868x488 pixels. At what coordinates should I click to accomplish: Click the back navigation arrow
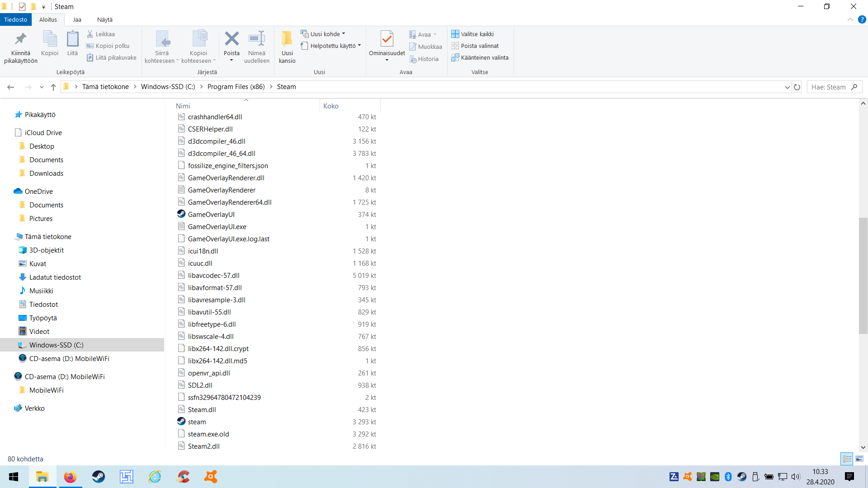tap(11, 87)
